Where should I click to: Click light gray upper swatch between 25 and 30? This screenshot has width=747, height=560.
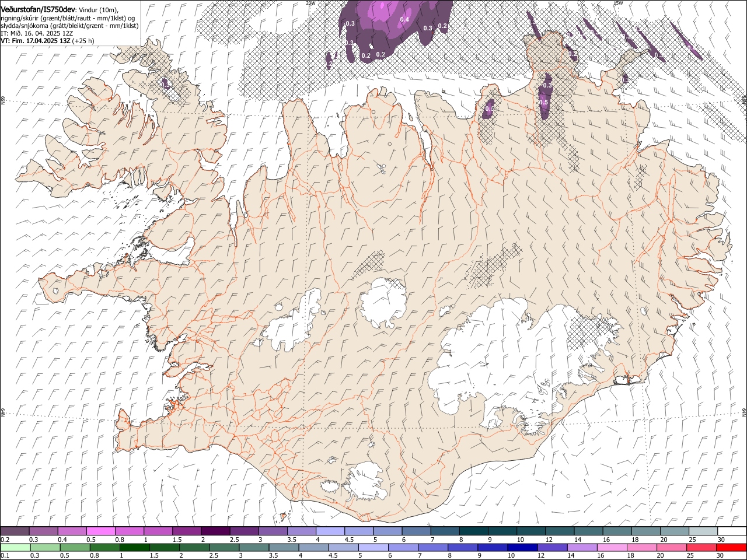(x=703, y=531)
